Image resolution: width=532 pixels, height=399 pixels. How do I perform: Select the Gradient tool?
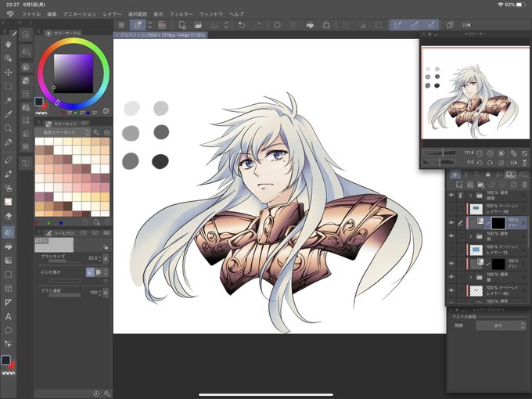pyautogui.click(x=8, y=261)
